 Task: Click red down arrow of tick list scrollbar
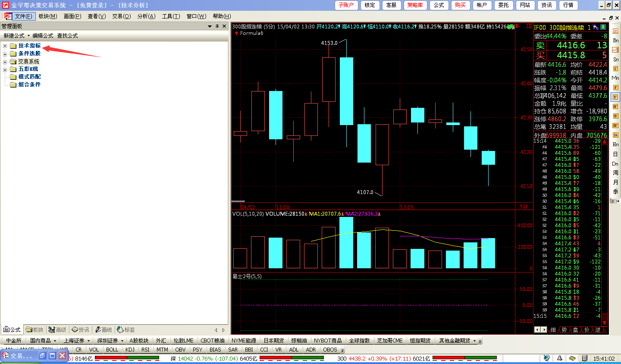tap(605, 323)
